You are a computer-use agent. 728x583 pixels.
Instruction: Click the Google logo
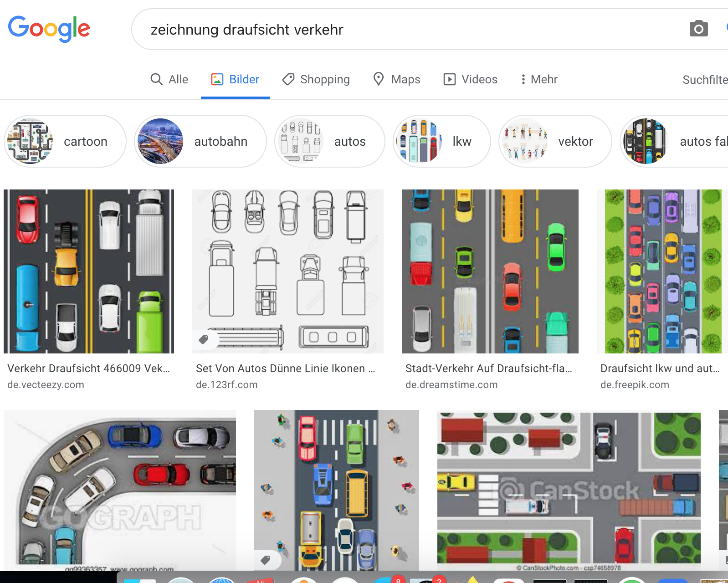point(49,29)
